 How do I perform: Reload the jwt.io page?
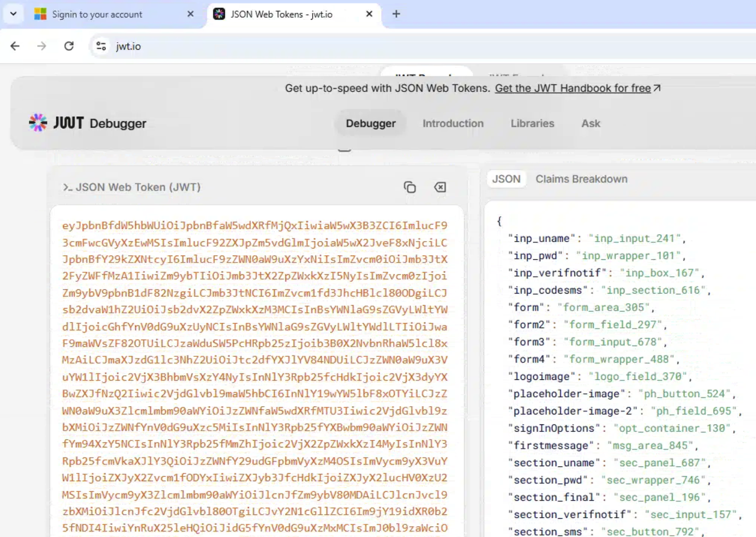click(x=69, y=46)
